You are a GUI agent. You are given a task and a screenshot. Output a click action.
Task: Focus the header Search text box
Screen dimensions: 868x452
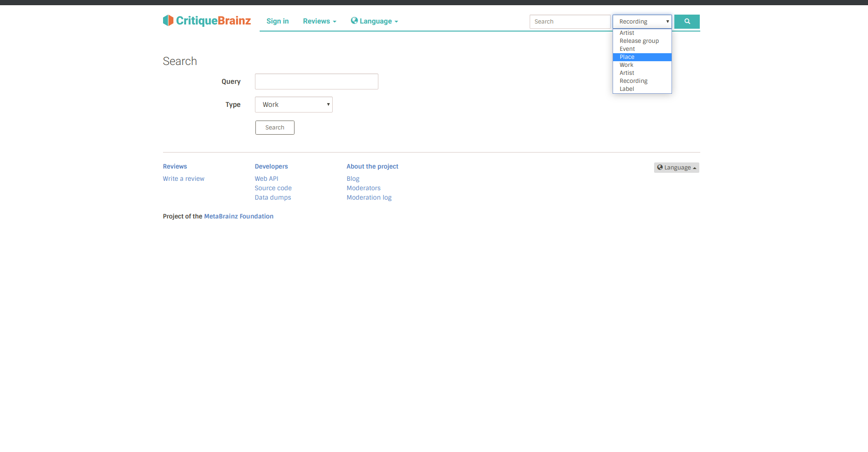pos(569,22)
